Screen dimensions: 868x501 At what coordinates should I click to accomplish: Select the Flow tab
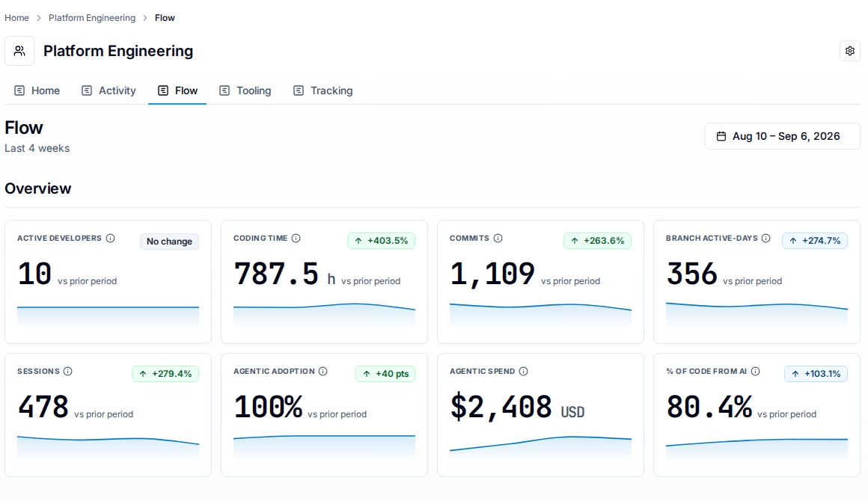coord(177,90)
